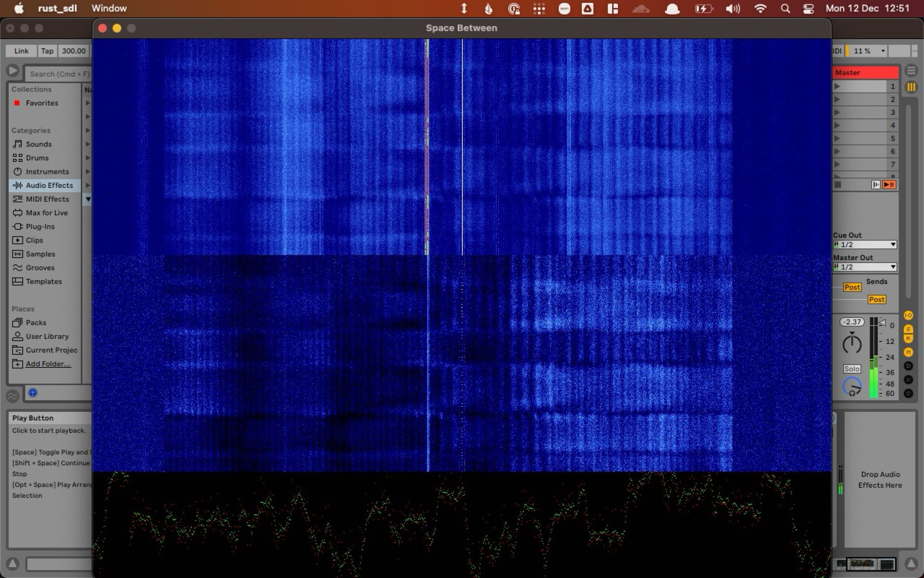Toggle the Mixer section visibility button M
Viewport: 924px width, 578px height.
point(909,352)
